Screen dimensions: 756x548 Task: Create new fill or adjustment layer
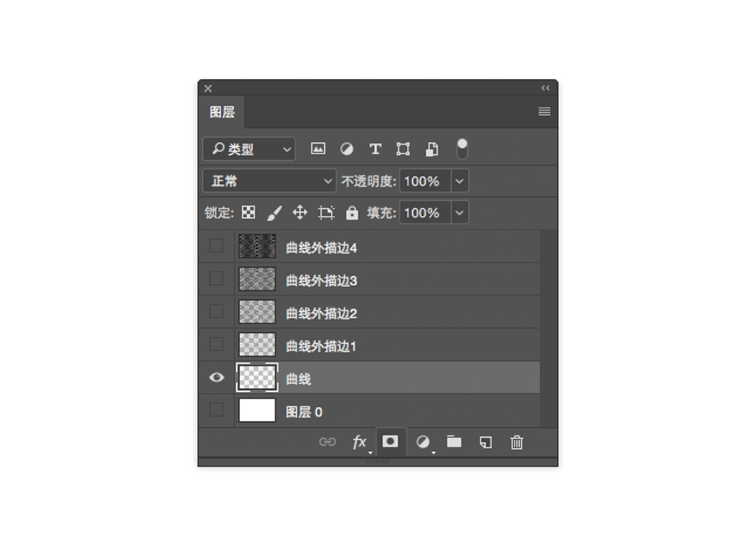[x=423, y=442]
